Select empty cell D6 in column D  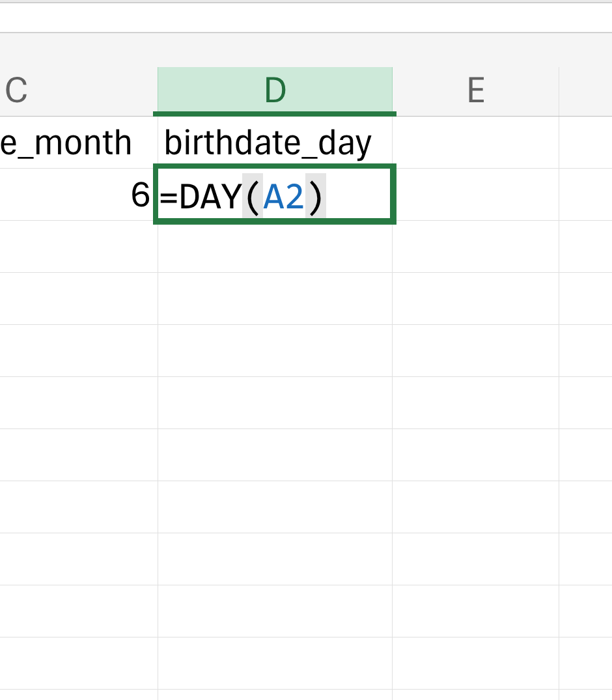pyautogui.click(x=275, y=402)
